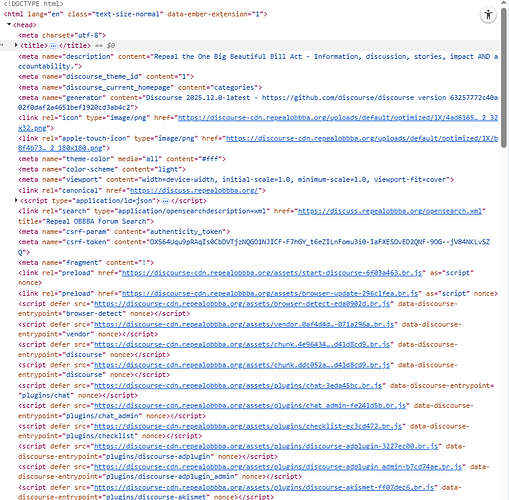This screenshot has width=509, height=500.
Task: Open the vendor script src link
Action: [244, 324]
